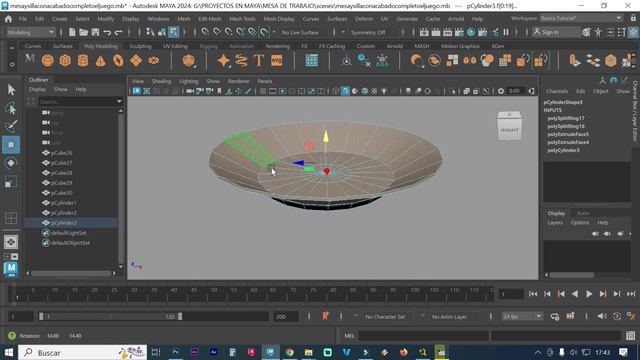
Task: Click the Undo arrow icon in status line
Action: pos(107,32)
